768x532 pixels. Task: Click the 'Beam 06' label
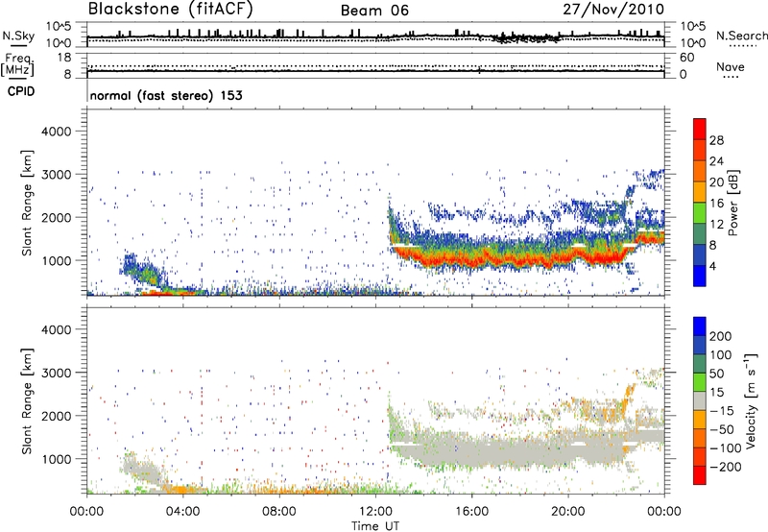pyautogui.click(x=374, y=11)
